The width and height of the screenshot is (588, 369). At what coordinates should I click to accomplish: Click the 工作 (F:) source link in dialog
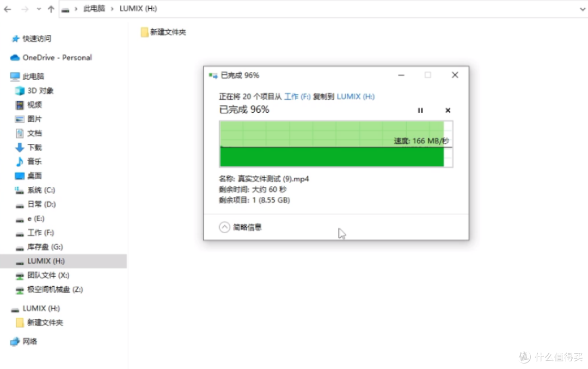[297, 96]
